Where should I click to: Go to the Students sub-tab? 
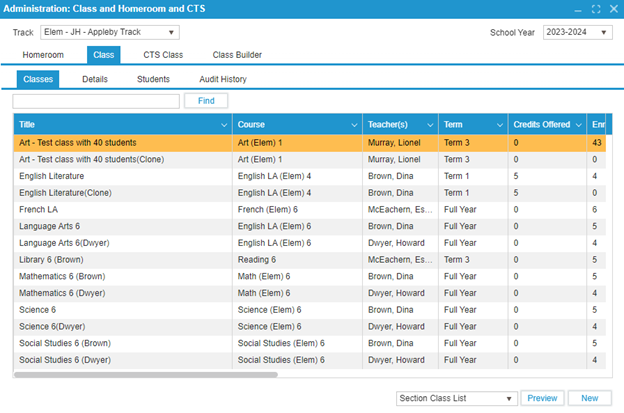pyautogui.click(x=153, y=79)
